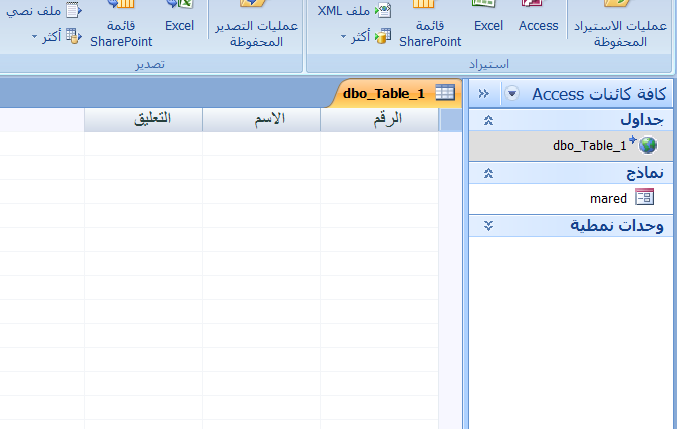This screenshot has width=678, height=429.
Task: Click the datasheet icon on dbo_Table_1 tab
Action: point(445,93)
